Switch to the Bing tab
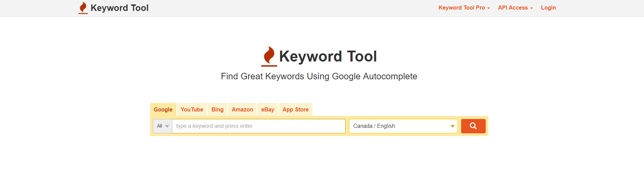Screen dimensions: 644x187 [217, 109]
